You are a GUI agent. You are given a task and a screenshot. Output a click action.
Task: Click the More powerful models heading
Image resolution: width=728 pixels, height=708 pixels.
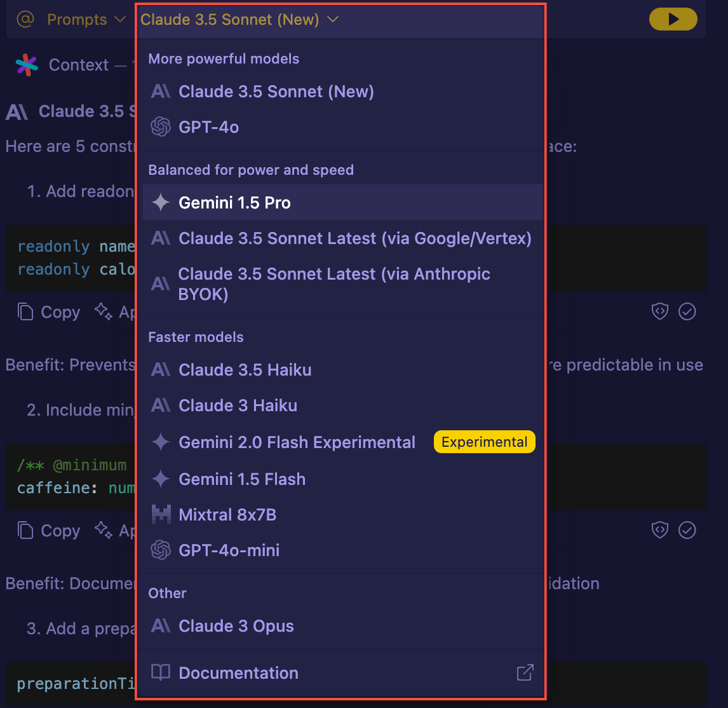224,59
